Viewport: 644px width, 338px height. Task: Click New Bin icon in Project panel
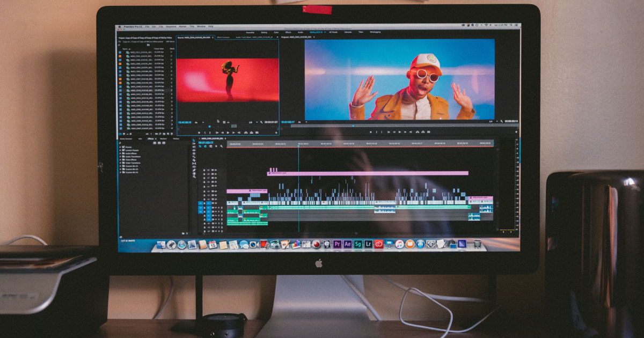[164, 134]
